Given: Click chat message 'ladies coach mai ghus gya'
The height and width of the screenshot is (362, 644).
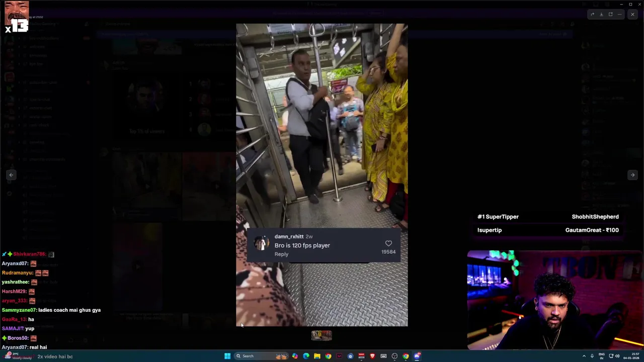Looking at the screenshot, I should pyautogui.click(x=69, y=310).
